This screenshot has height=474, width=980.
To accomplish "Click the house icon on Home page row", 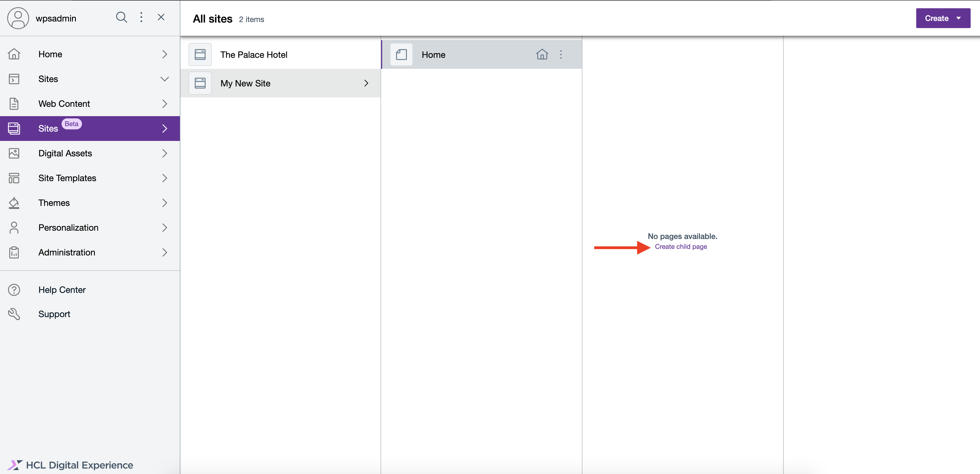I will 542,55.
